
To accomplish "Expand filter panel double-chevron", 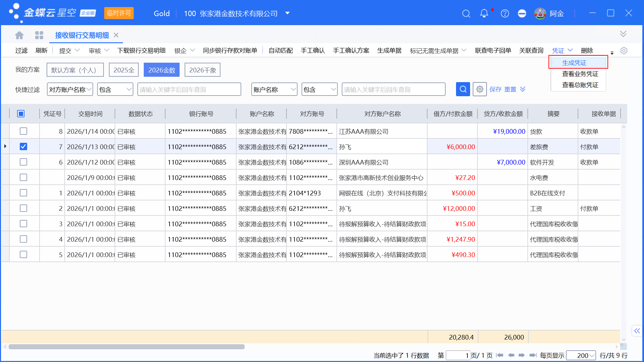I will pyautogui.click(x=522, y=89).
